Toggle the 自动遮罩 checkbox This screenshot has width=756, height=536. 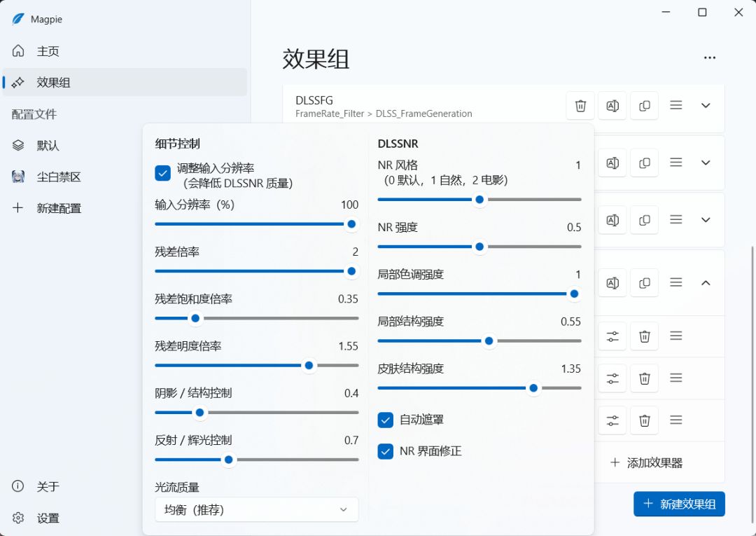click(385, 420)
